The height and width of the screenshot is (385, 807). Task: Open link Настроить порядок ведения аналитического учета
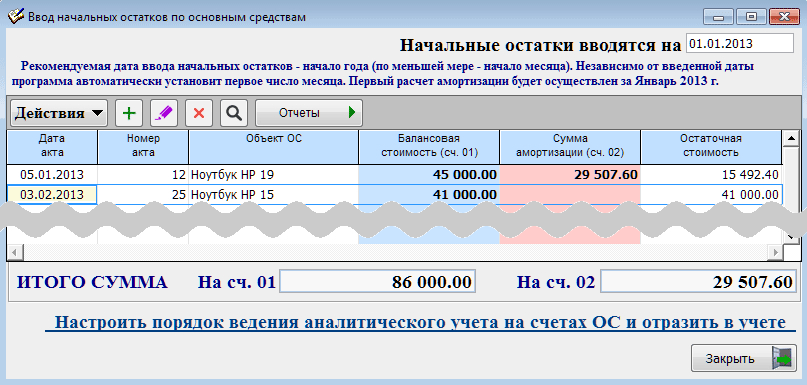coord(420,323)
